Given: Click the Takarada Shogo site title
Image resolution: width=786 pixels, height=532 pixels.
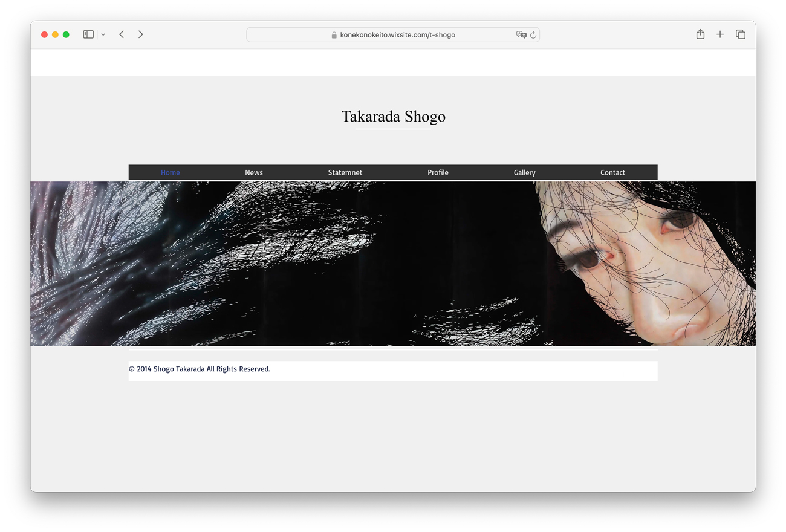Looking at the screenshot, I should (394, 116).
